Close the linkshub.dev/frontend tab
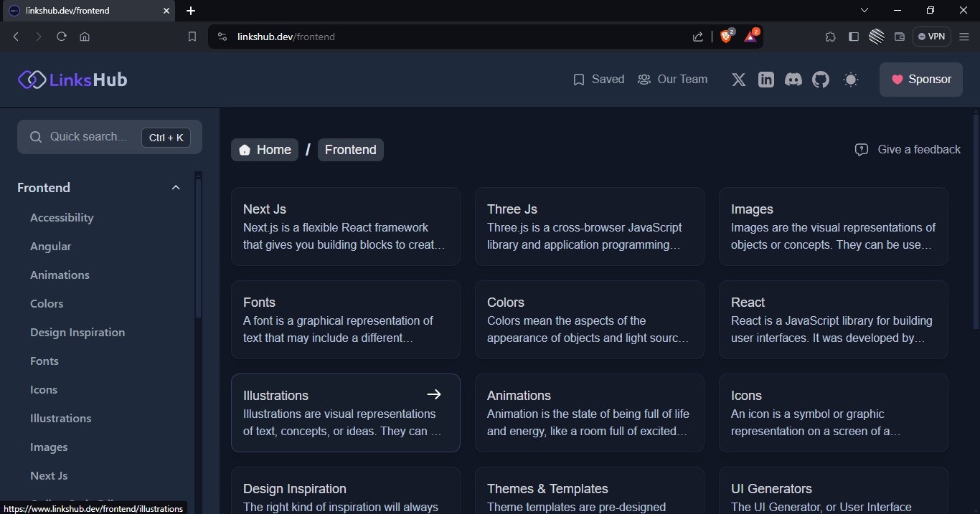The image size is (980, 514). click(x=166, y=11)
